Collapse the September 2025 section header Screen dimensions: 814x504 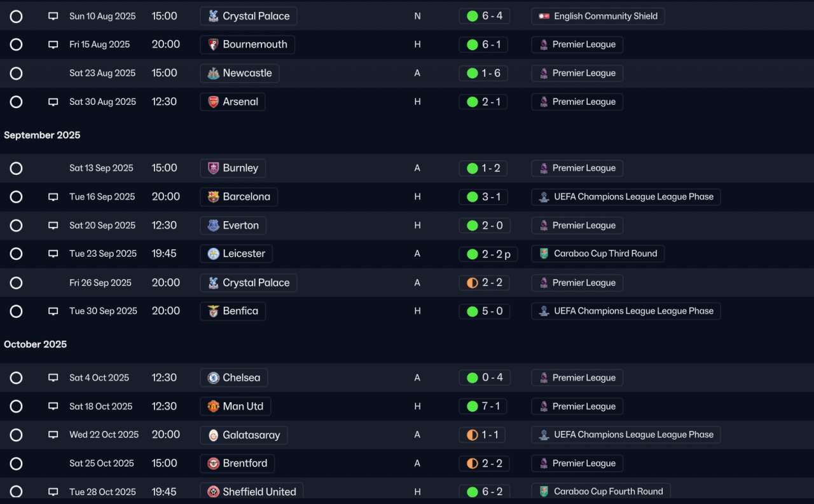(42, 135)
